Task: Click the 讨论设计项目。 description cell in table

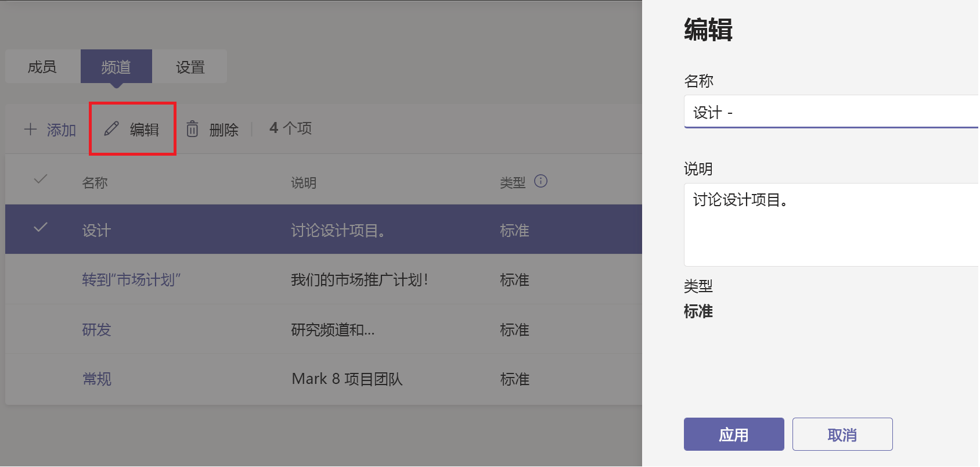Action: click(x=338, y=231)
